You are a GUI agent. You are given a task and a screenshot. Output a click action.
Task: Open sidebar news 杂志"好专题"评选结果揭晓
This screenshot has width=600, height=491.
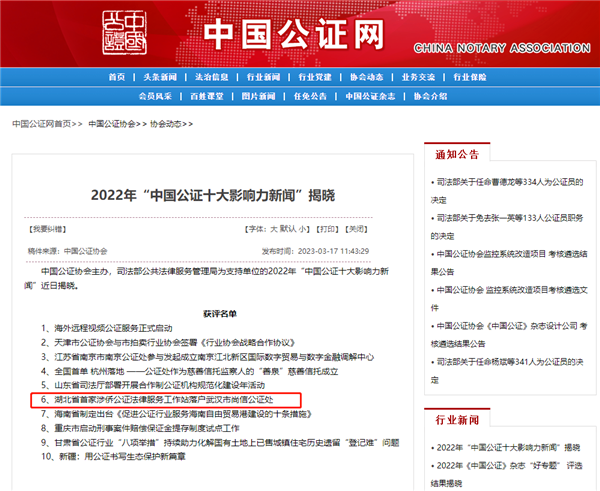pos(506,475)
